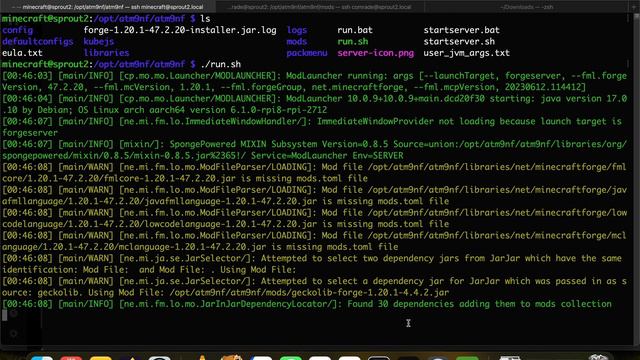Click 'geckolib-forge-1.20.1-4.4.2.jar' path text
The height and width of the screenshot is (360, 640).
coord(371,293)
